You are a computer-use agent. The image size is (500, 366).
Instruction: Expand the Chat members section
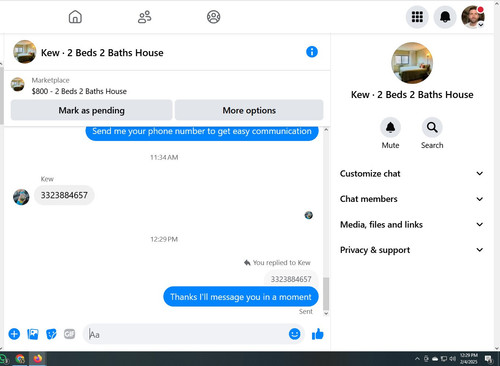(x=411, y=199)
